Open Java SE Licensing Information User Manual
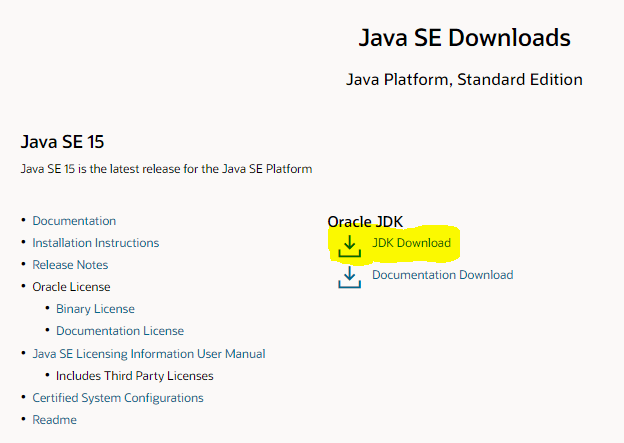Viewport: 624px width, 443px height. click(x=149, y=354)
